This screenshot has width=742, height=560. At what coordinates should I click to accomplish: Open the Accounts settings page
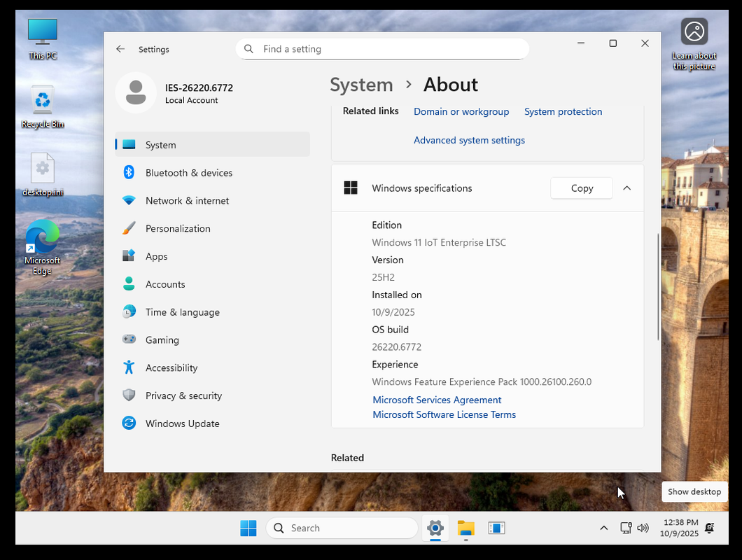click(x=213, y=284)
